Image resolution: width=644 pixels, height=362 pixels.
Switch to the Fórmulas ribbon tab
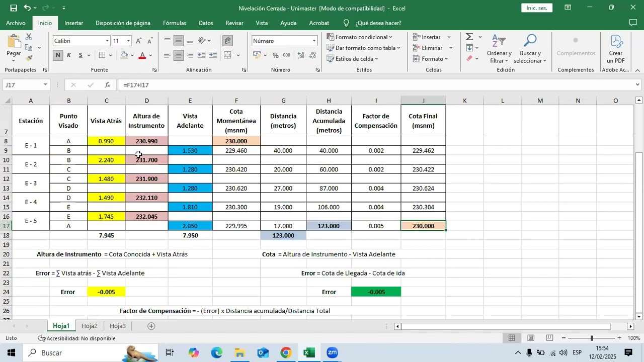(175, 23)
